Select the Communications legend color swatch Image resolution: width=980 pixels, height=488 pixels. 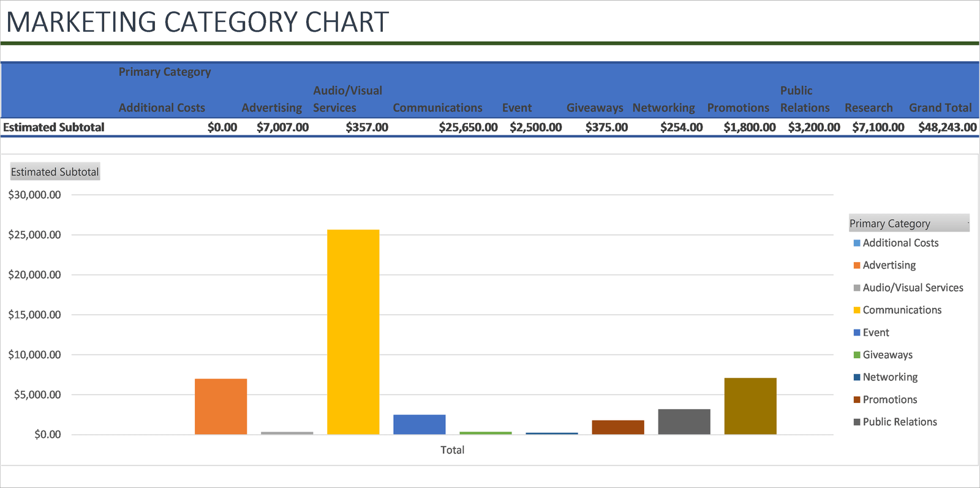click(x=857, y=310)
